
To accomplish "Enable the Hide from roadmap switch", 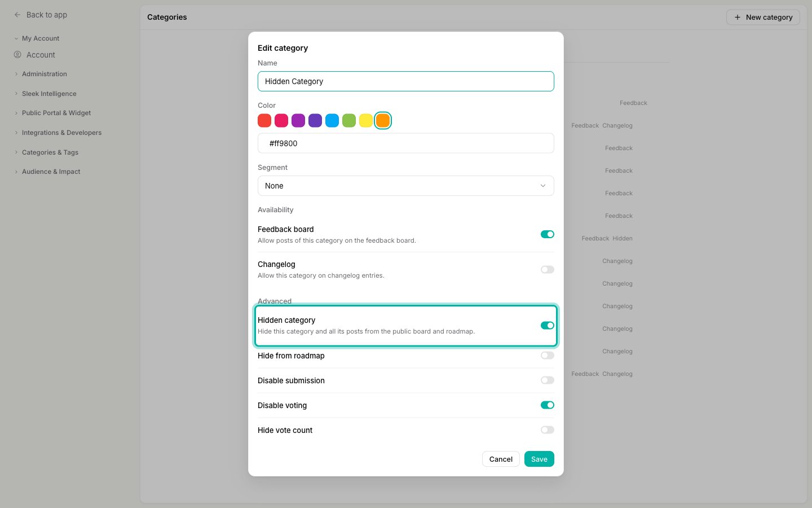I will [548, 356].
